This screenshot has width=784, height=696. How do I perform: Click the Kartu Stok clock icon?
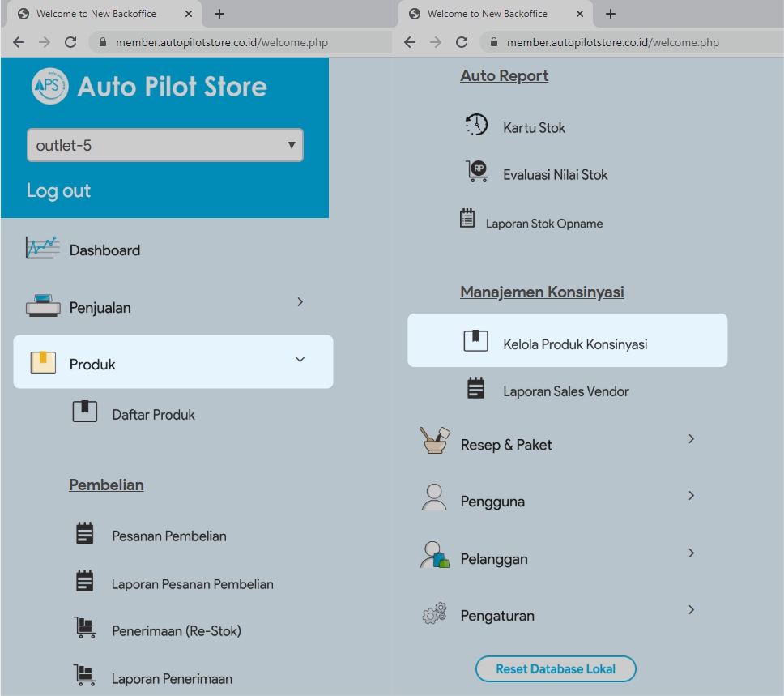point(476,126)
